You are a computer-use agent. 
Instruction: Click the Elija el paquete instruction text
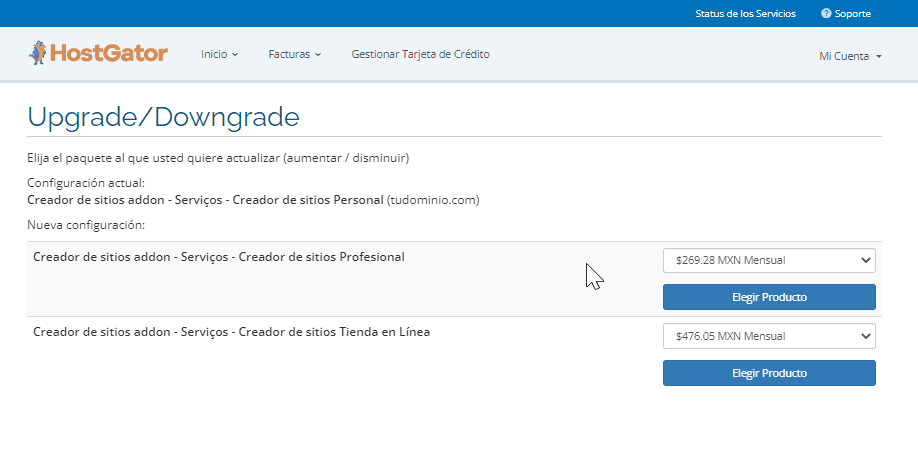(218, 158)
